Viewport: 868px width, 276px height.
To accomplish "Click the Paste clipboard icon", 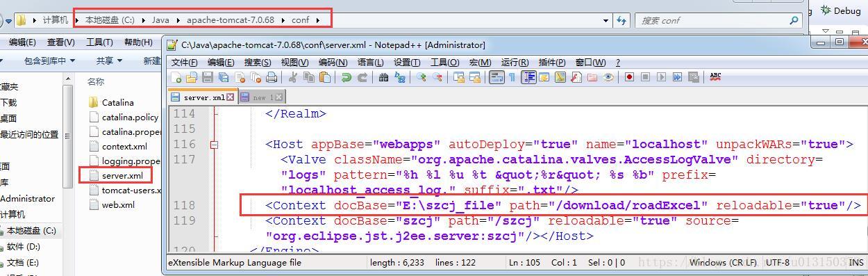I will coord(324,77).
